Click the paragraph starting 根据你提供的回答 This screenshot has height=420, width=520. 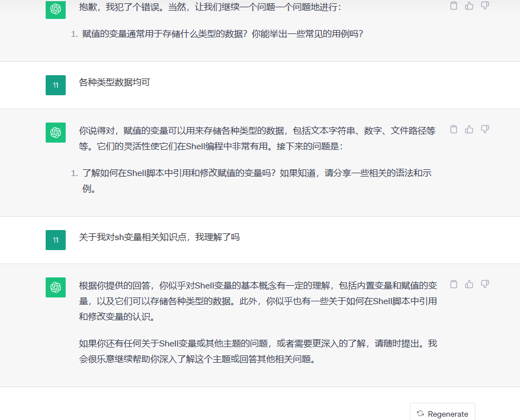[x=258, y=301]
